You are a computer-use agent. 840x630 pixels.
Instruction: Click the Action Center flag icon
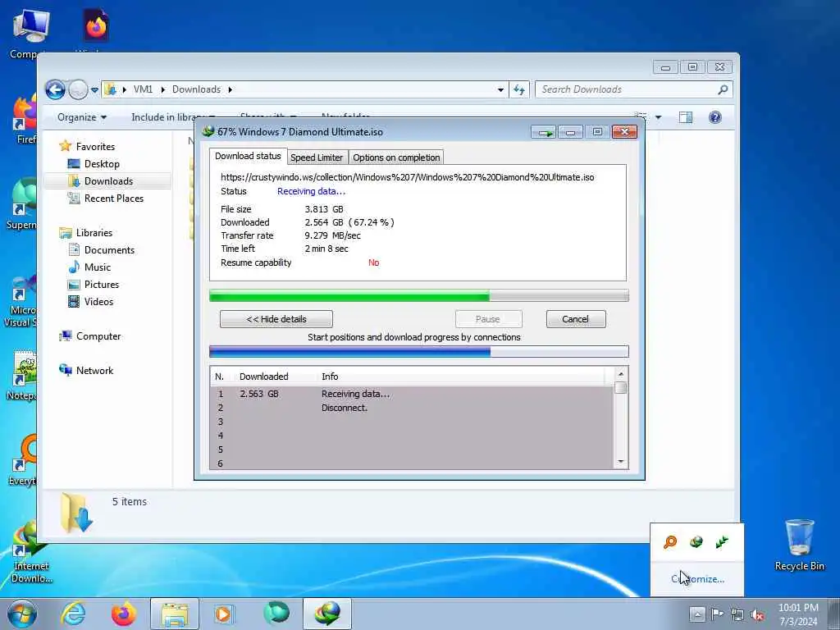click(717, 614)
